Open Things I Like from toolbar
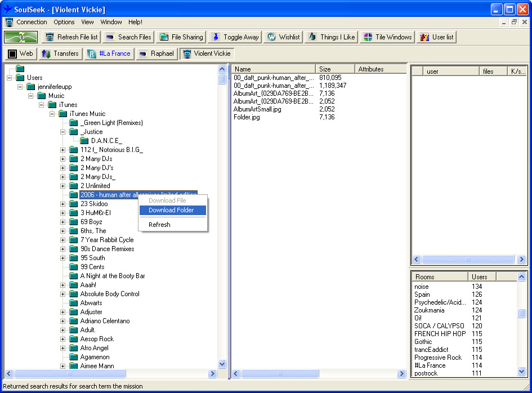Viewport: 532px width, 393px height. 332,37
